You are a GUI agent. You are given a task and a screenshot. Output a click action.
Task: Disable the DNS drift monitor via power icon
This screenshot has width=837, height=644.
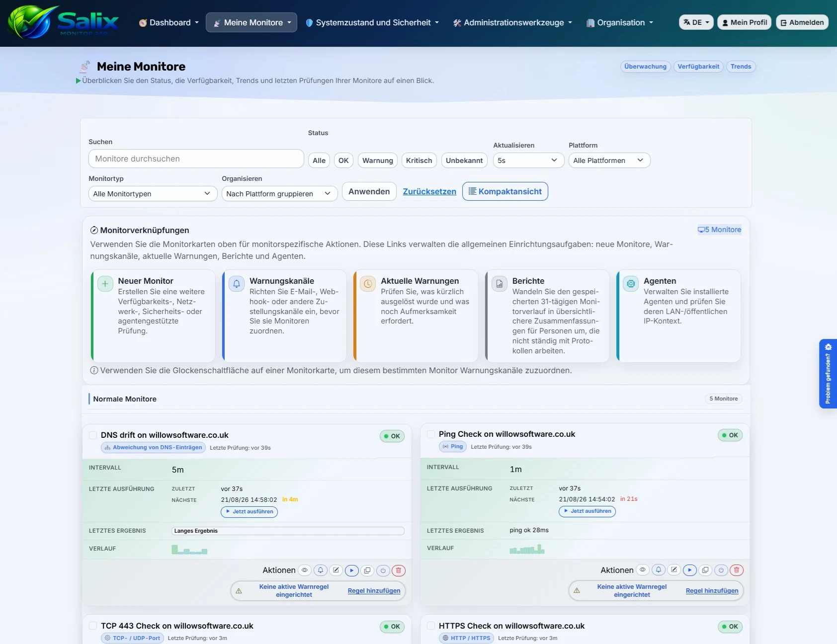click(383, 570)
